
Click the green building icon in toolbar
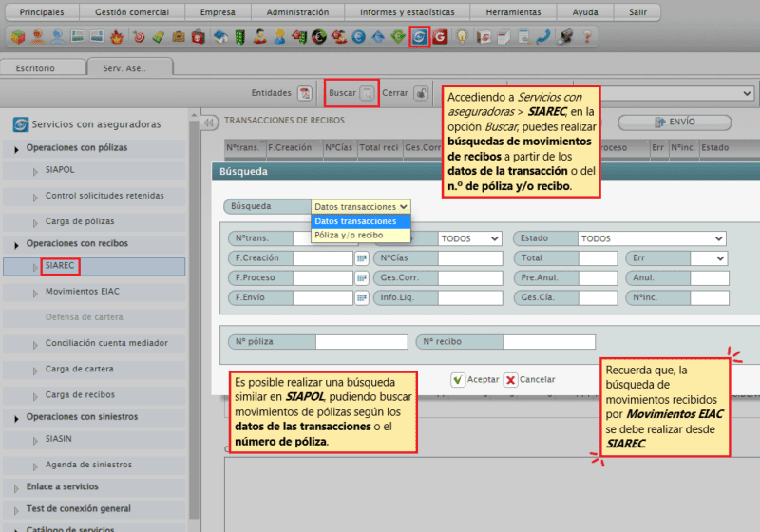tap(240, 37)
